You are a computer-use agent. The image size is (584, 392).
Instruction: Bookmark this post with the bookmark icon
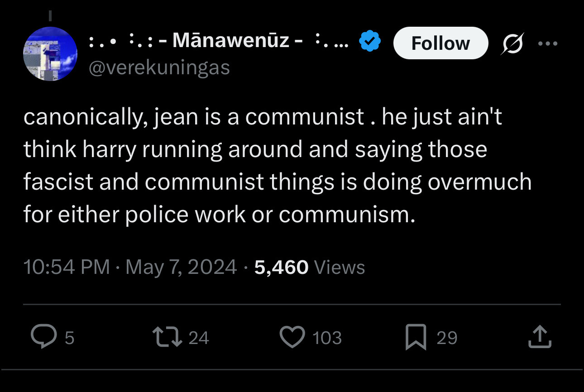(415, 338)
